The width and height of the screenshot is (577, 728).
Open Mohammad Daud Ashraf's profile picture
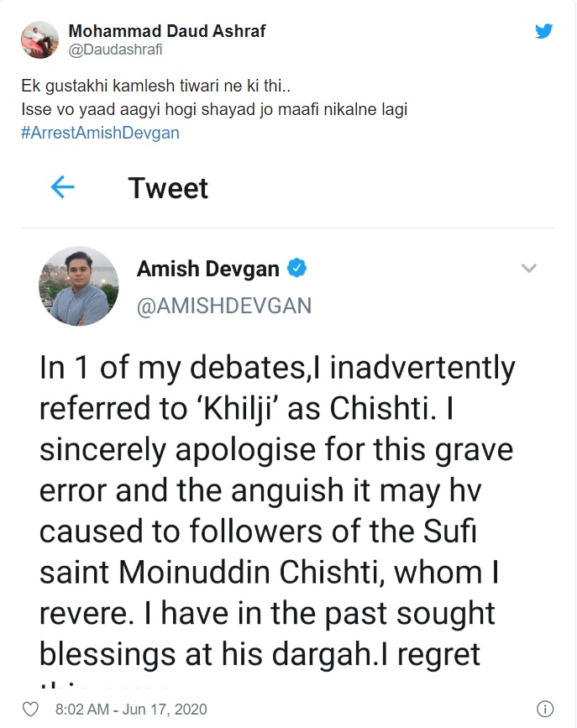pyautogui.click(x=39, y=39)
